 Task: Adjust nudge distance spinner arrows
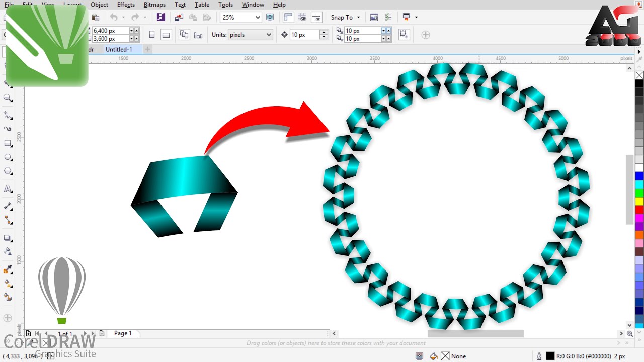(324, 35)
